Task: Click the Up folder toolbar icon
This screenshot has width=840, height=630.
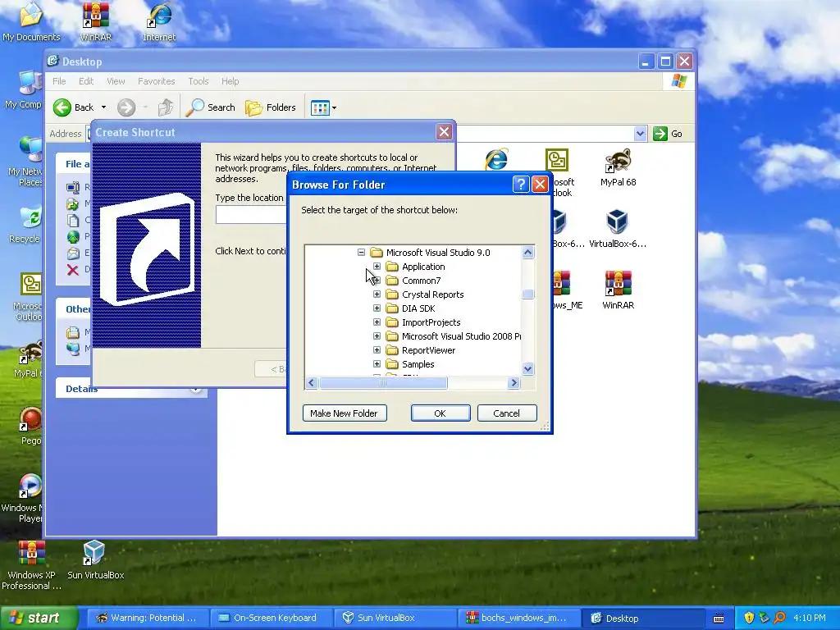Action: pos(166,107)
